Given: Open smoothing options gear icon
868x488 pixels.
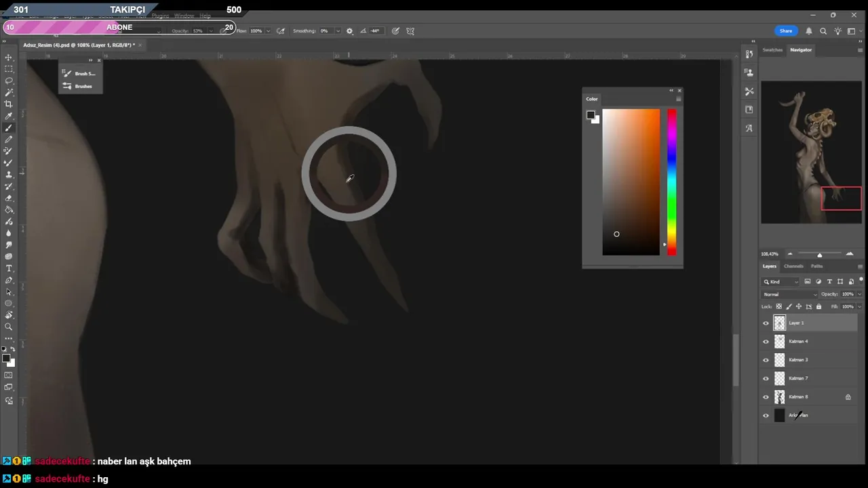Looking at the screenshot, I should coord(349,30).
